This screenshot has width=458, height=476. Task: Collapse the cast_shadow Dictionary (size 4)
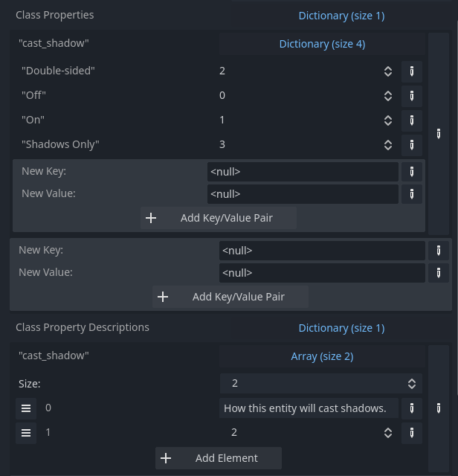pos(322,44)
